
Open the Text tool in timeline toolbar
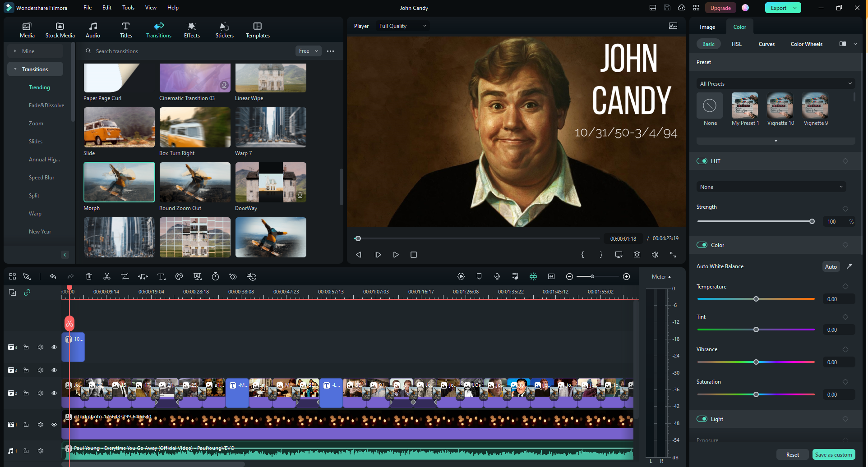(x=161, y=276)
